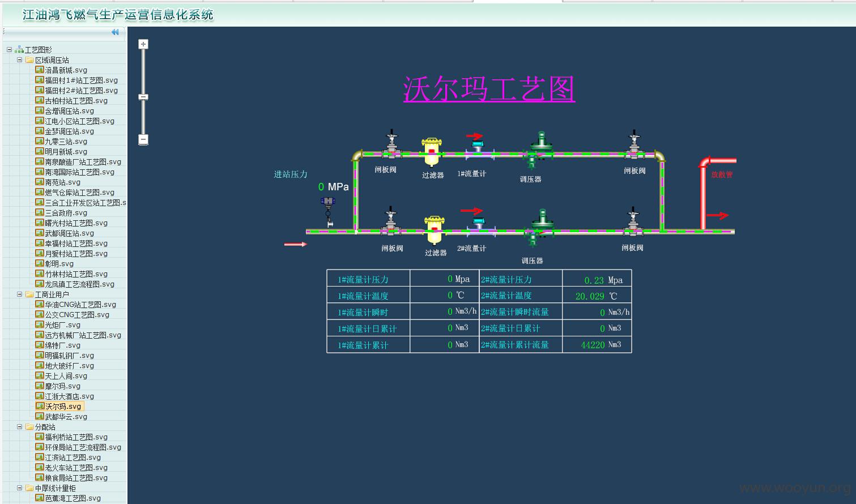Click the 区域调压站 folder icon
856x504 pixels.
coord(29,60)
